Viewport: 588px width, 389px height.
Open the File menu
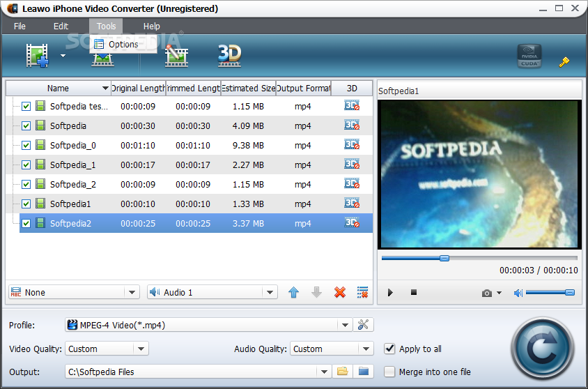pos(20,26)
